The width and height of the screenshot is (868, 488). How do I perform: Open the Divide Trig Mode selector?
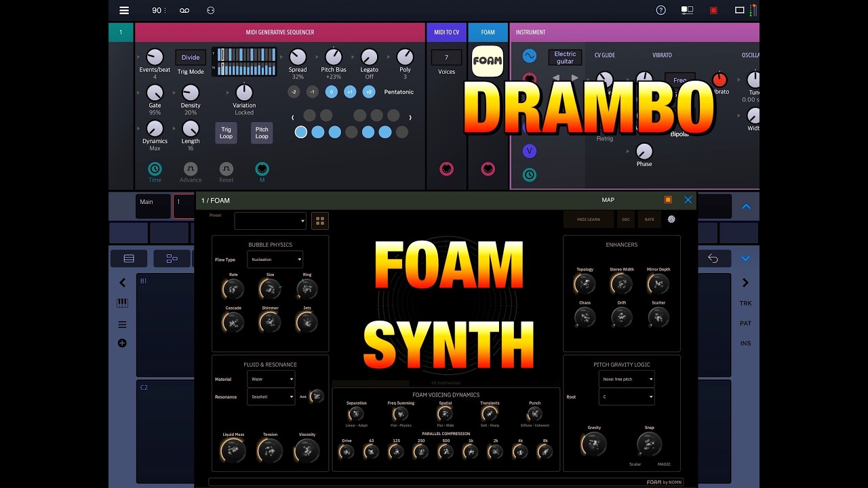[x=191, y=58]
